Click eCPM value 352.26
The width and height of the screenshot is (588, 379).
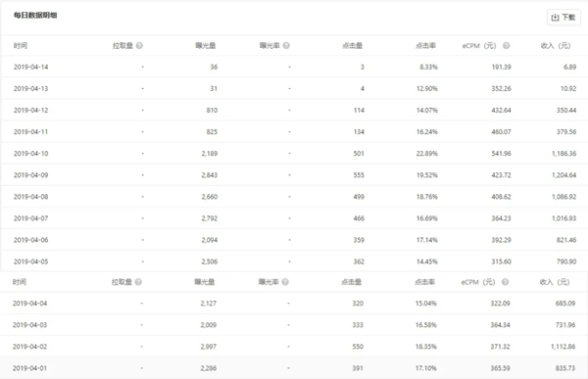tap(502, 89)
